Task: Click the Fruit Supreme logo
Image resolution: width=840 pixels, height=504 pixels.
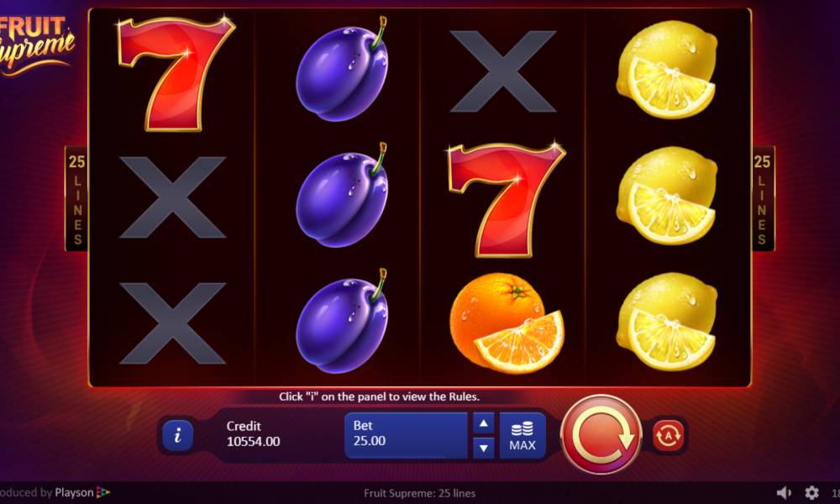Action: point(34,45)
